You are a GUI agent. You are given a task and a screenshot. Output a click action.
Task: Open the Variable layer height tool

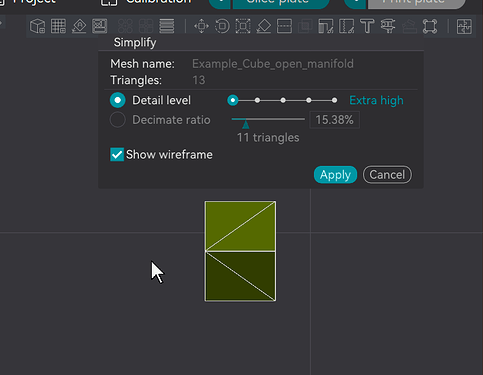(x=167, y=26)
